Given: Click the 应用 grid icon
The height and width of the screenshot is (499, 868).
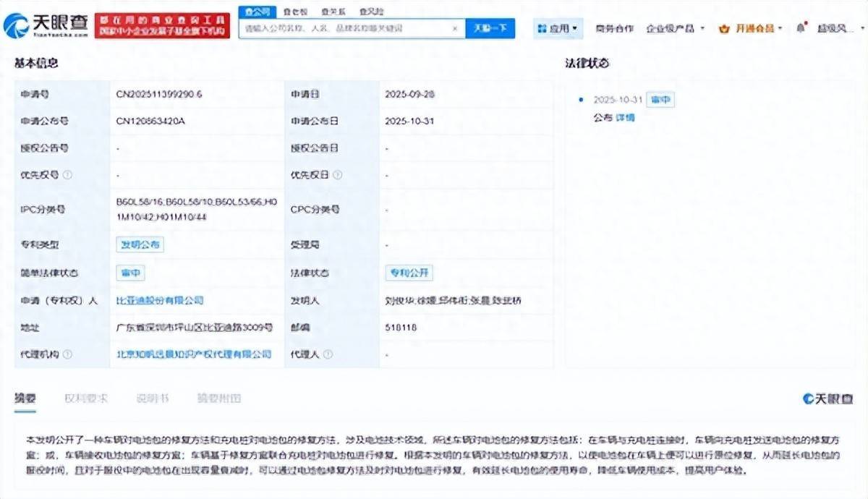Looking at the screenshot, I should (x=542, y=29).
